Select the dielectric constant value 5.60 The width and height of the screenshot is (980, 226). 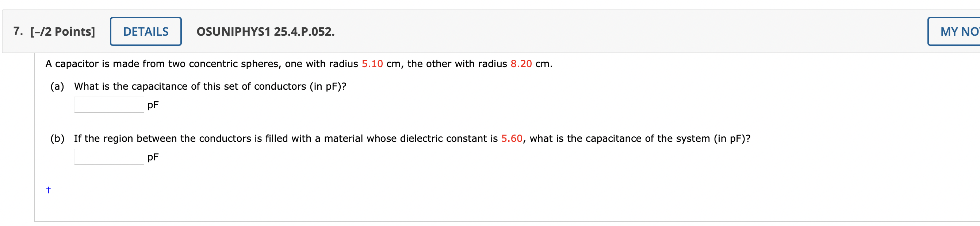pyautogui.click(x=511, y=138)
